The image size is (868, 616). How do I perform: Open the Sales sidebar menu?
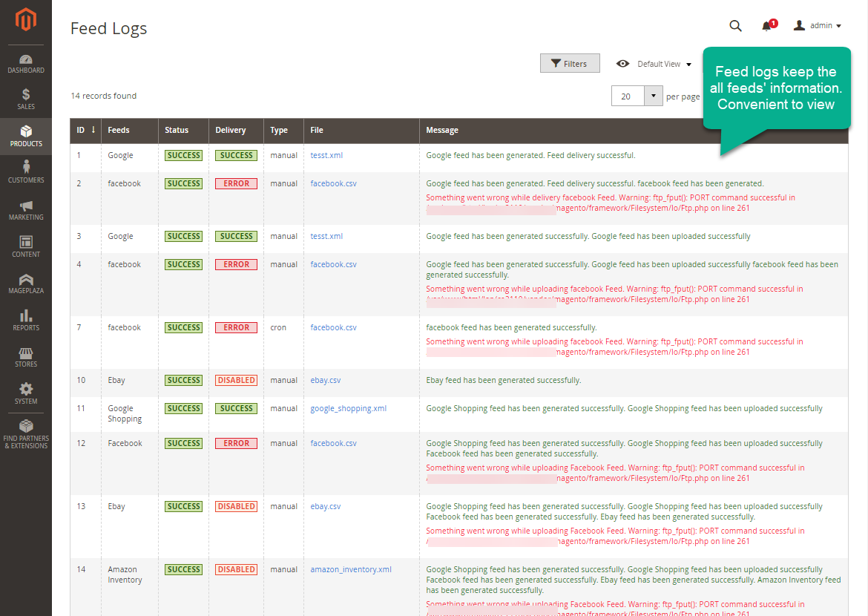pyautogui.click(x=25, y=99)
